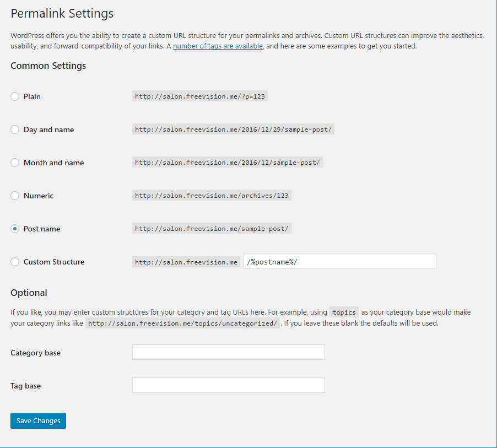Screen dimensions: 497x448
Task: Select the Post name radio button
Action: coord(15,229)
